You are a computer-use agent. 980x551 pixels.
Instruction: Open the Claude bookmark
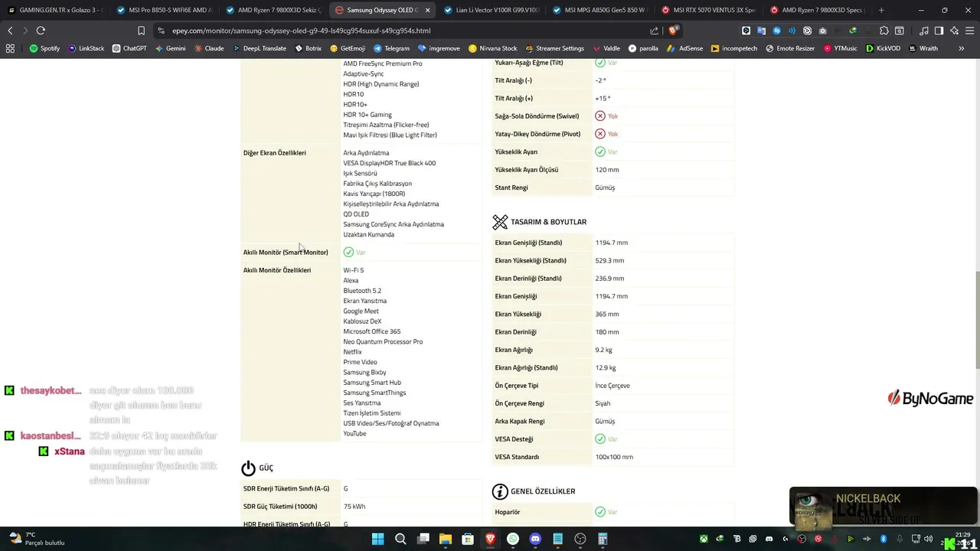pos(209,48)
